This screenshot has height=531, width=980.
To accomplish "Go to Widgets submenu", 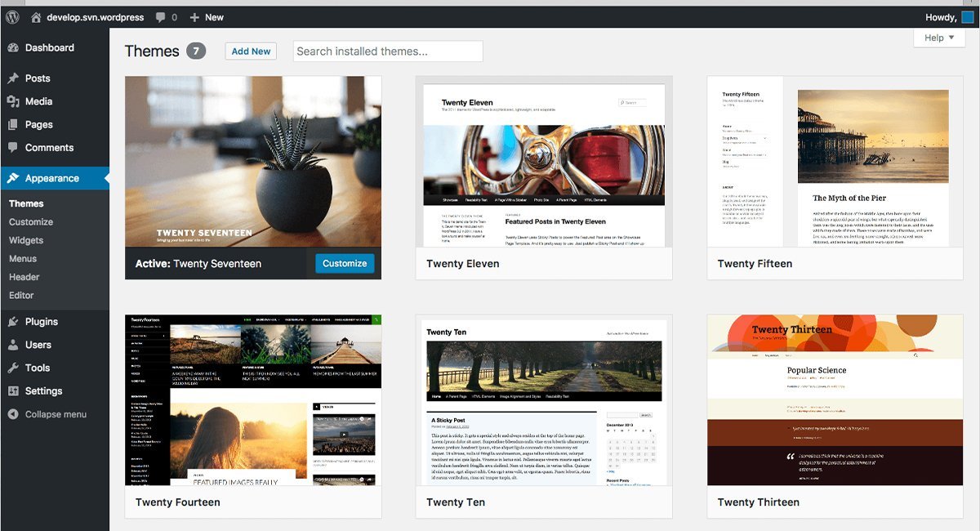I will pos(26,240).
